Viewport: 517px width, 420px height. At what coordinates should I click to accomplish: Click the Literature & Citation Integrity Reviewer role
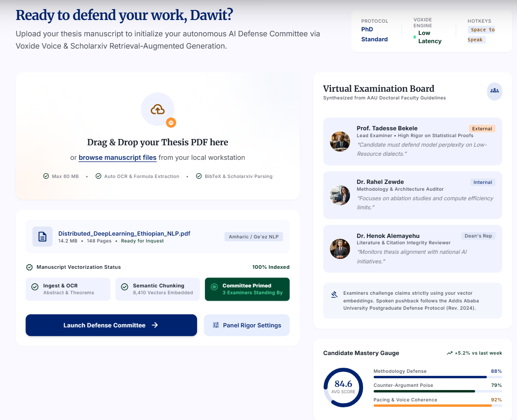[x=403, y=243]
